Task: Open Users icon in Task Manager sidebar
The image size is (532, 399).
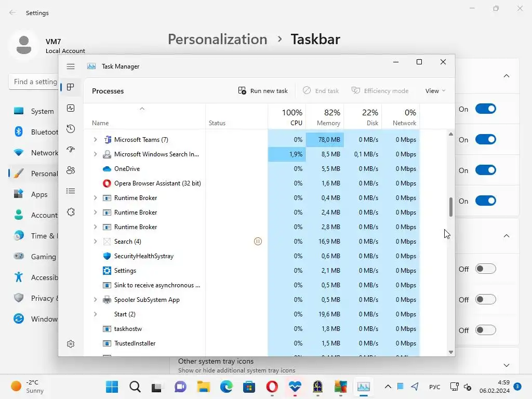Action: [x=71, y=170]
